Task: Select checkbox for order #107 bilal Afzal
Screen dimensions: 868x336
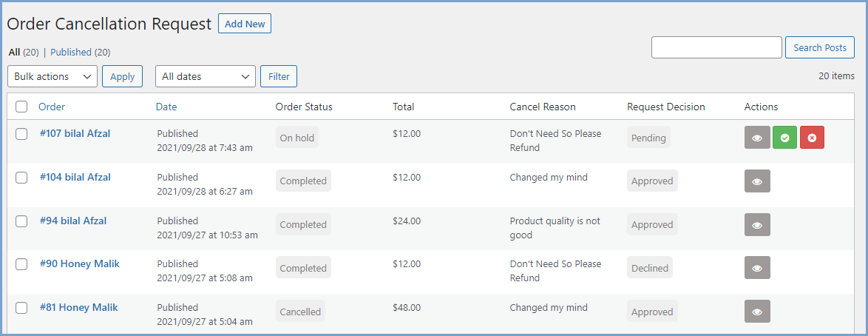Action: tap(21, 134)
